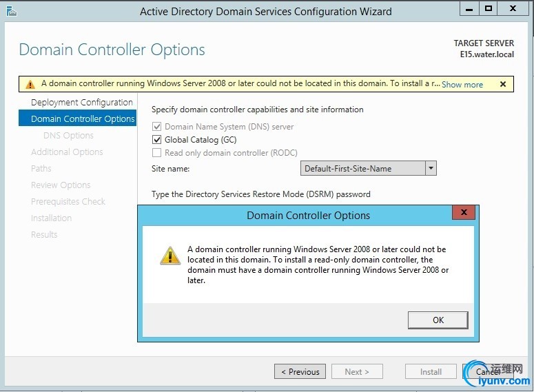Viewport: 534px width, 392px height.
Task: Select the Default-First-Site-Name combo box
Action: click(x=362, y=168)
